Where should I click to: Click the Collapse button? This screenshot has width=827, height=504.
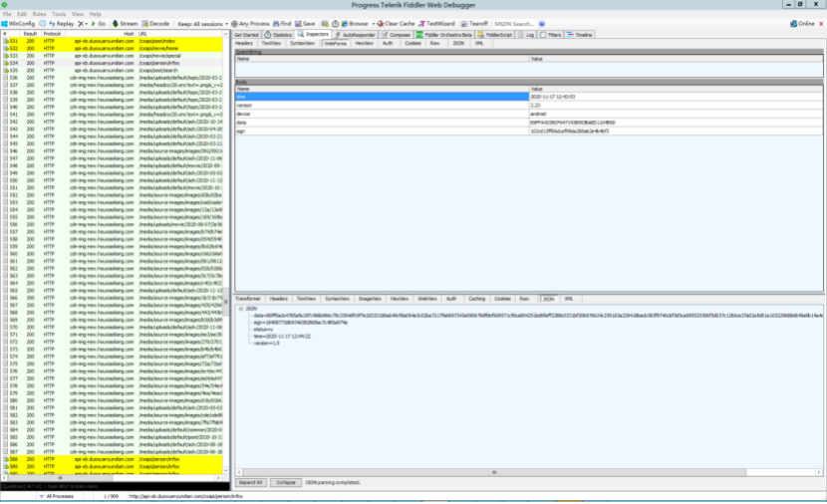click(286, 482)
